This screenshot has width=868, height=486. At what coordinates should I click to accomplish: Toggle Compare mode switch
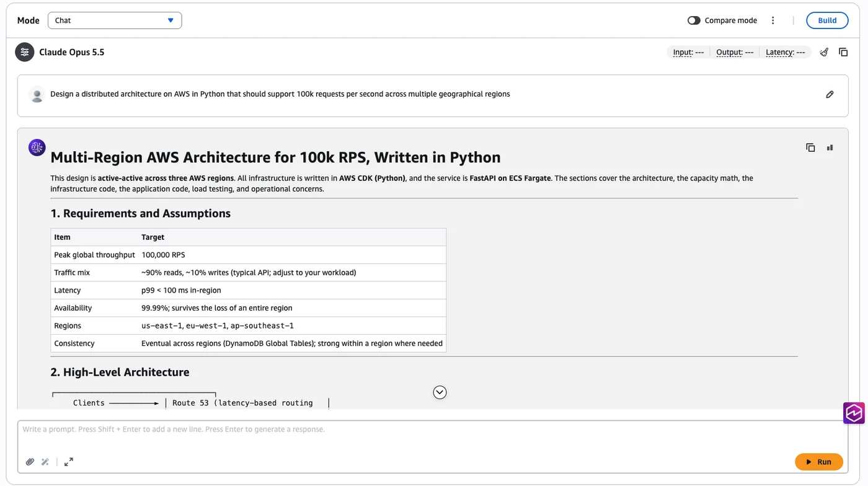[694, 20]
